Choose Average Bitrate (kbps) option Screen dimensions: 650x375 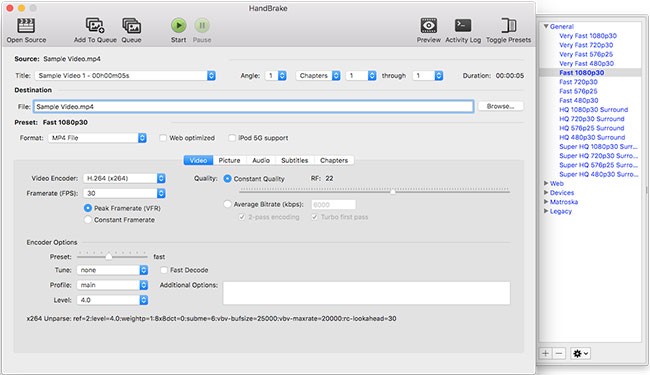coord(228,204)
